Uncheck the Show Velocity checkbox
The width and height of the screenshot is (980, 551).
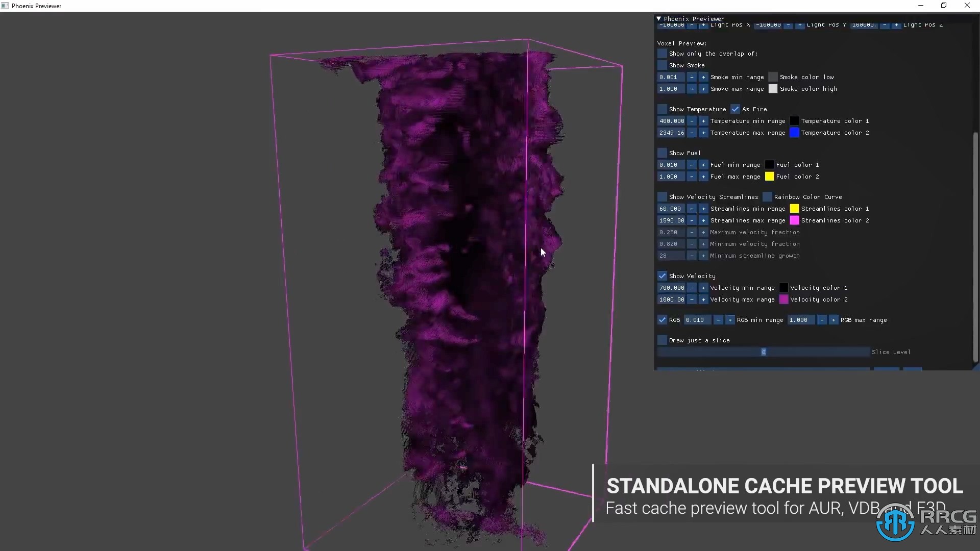click(662, 276)
